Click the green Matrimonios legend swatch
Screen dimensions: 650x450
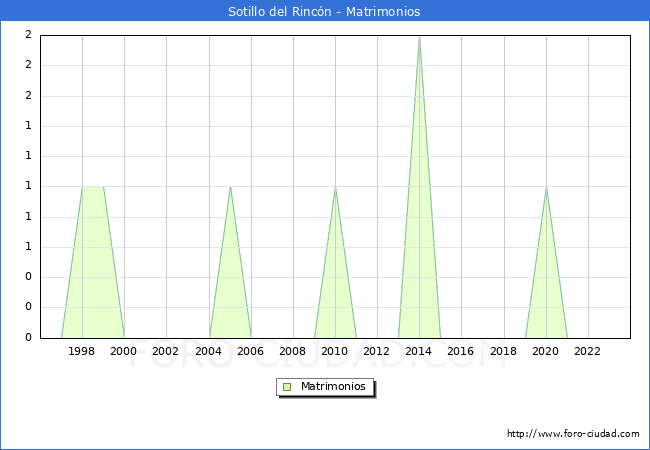point(287,387)
